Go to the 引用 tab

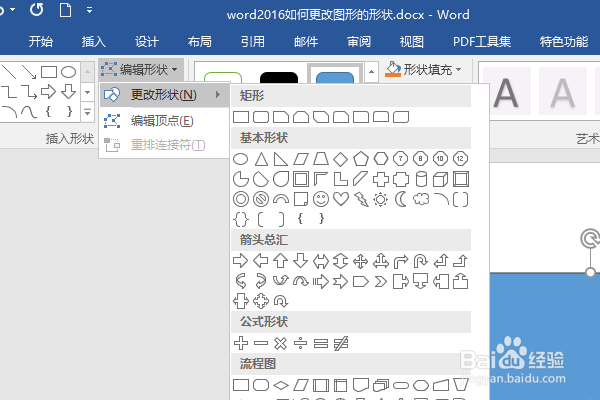[x=253, y=41]
